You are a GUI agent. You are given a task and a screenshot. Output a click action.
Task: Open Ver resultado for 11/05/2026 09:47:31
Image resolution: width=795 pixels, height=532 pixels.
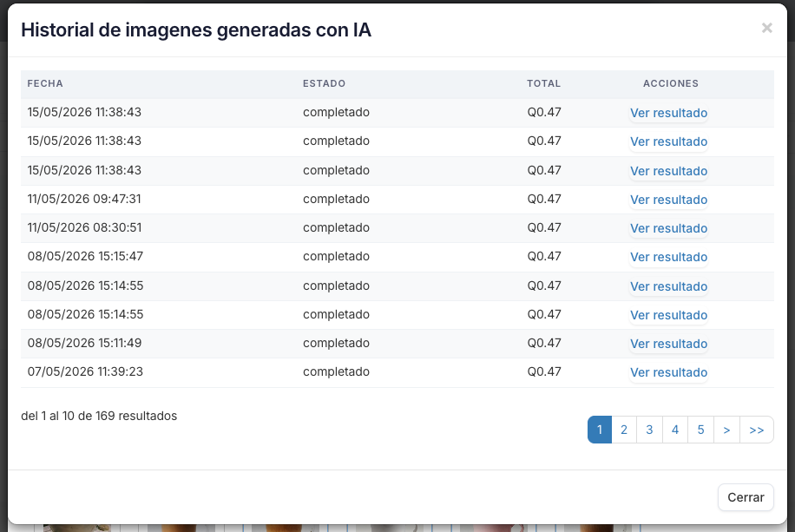668,200
